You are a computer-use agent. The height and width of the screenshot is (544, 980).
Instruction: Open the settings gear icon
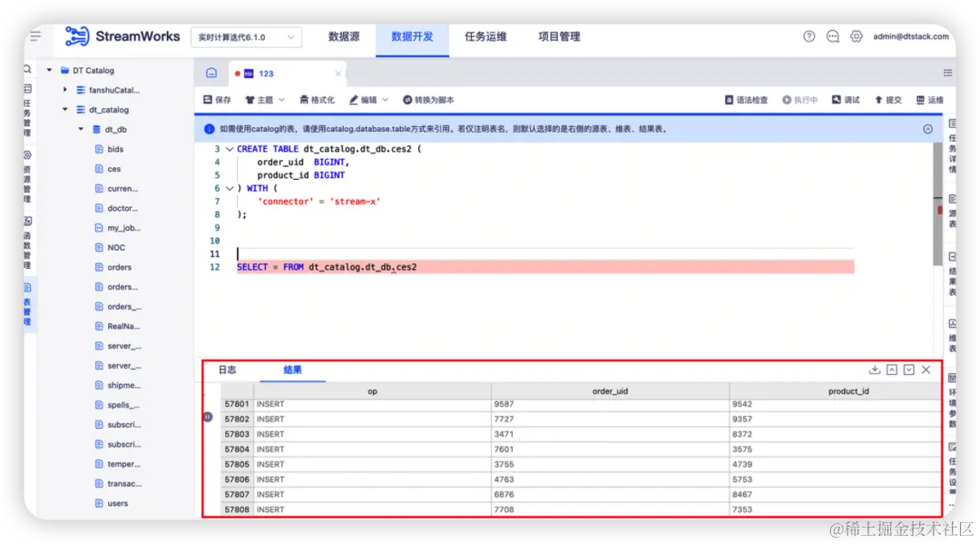coord(857,36)
